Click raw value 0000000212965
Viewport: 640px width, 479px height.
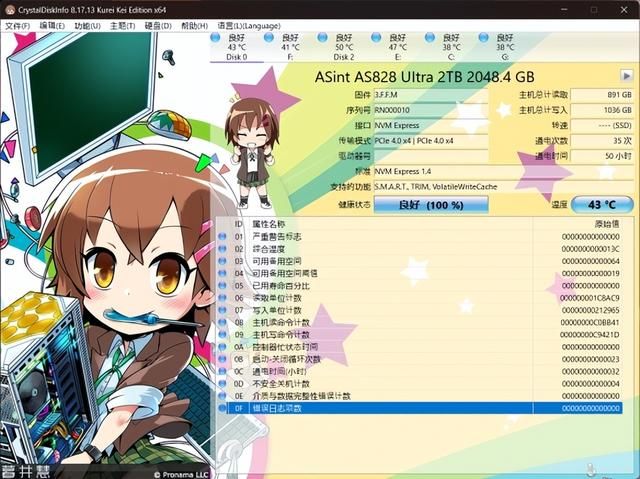(x=590, y=310)
